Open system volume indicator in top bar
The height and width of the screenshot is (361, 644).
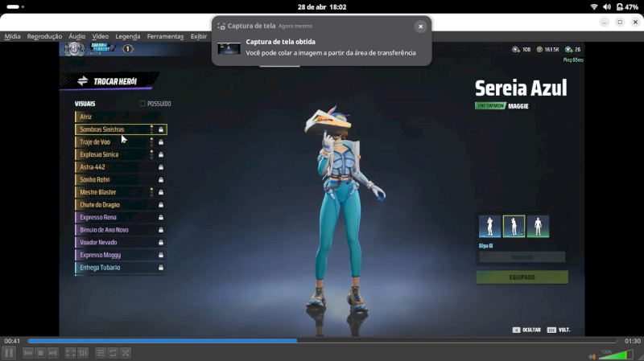(x=607, y=7)
